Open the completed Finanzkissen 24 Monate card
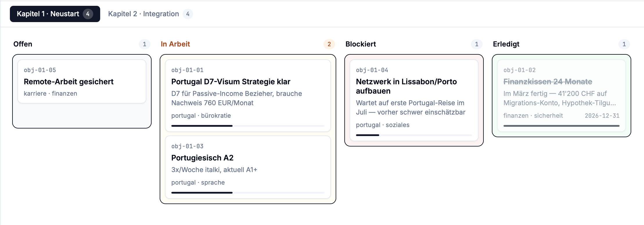This screenshot has width=644, height=225. [x=561, y=93]
